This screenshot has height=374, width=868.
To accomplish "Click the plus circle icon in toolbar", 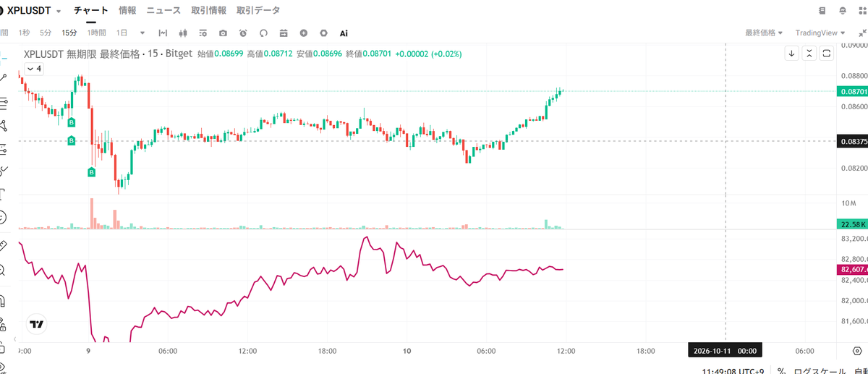I will (304, 33).
